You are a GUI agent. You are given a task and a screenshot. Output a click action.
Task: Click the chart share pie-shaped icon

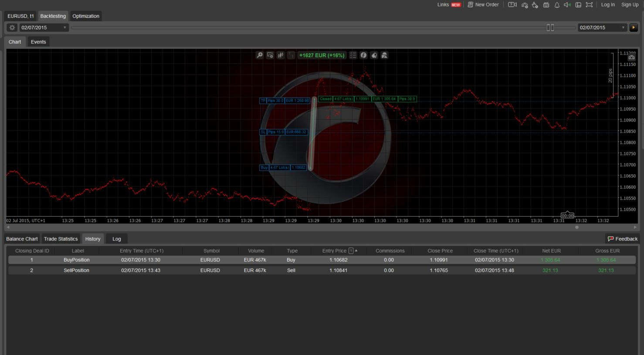[374, 55]
